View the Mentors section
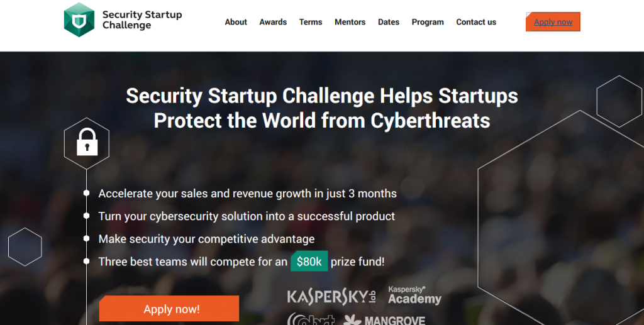This screenshot has width=644, height=325. pyautogui.click(x=350, y=22)
